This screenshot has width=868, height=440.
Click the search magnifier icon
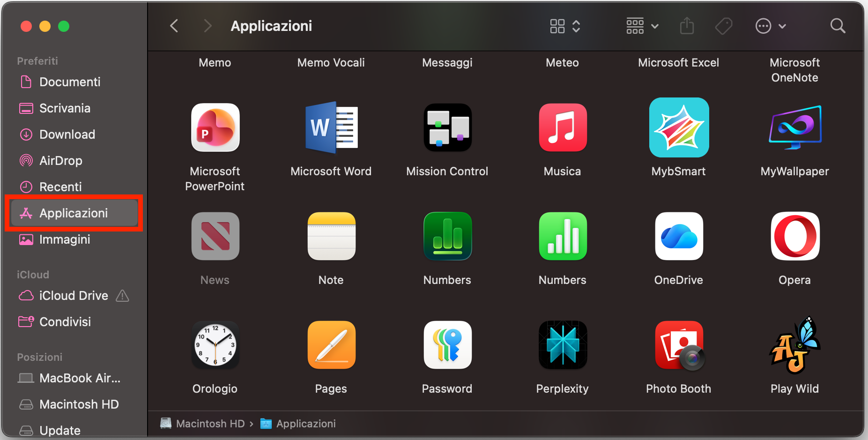pyautogui.click(x=838, y=26)
